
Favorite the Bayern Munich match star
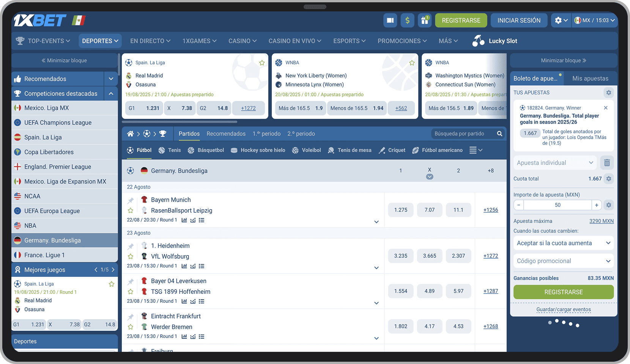coord(131,210)
